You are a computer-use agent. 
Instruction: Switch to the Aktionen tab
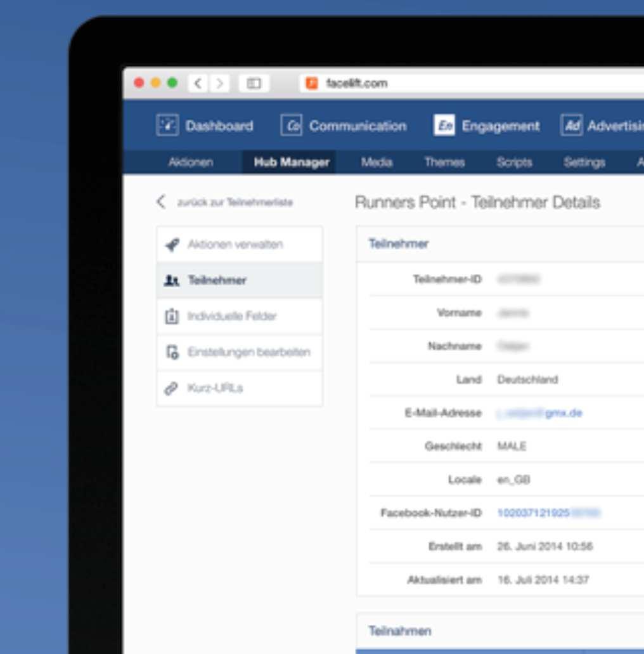coord(191,162)
